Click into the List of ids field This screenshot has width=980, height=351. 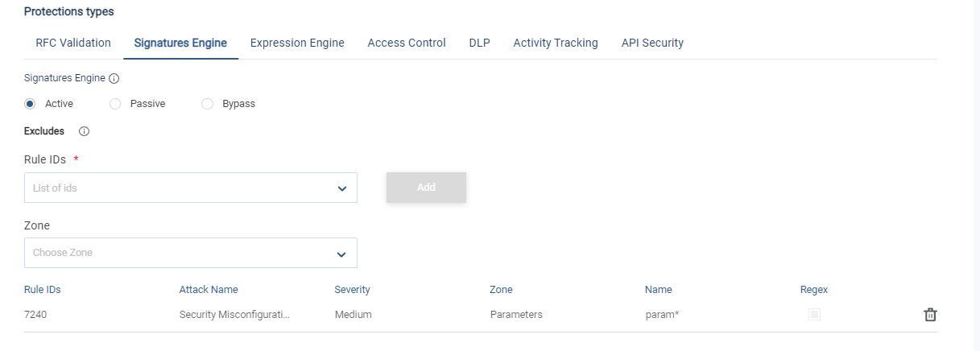pos(177,188)
